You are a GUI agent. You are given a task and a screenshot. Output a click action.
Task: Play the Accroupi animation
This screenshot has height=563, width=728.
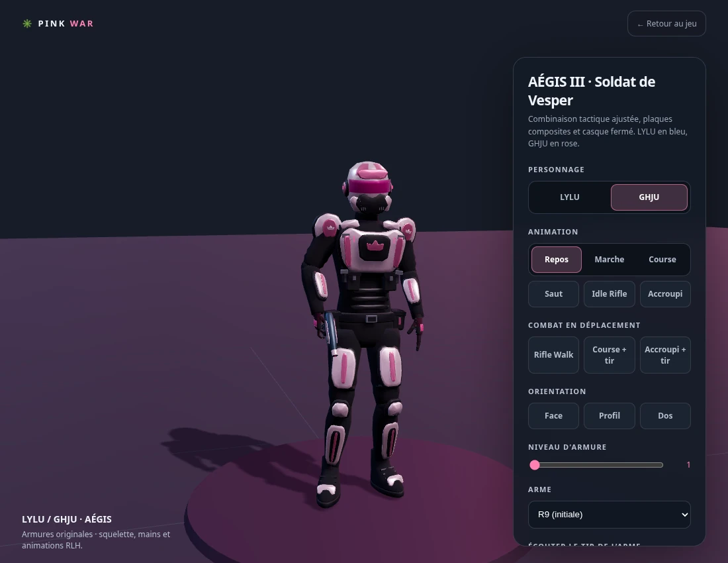tap(665, 294)
